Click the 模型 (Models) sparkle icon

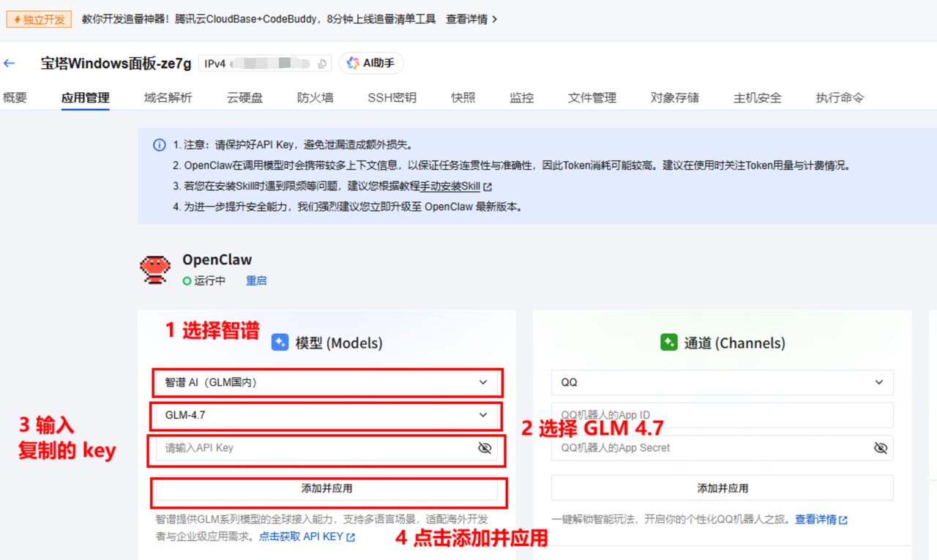click(280, 343)
